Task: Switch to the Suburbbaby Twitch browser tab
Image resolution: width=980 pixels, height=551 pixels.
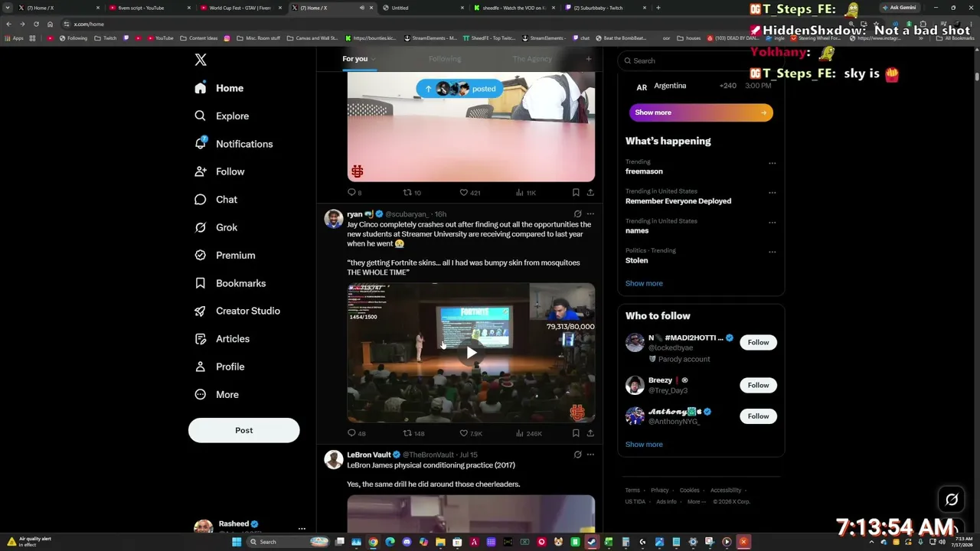Action: click(x=604, y=8)
